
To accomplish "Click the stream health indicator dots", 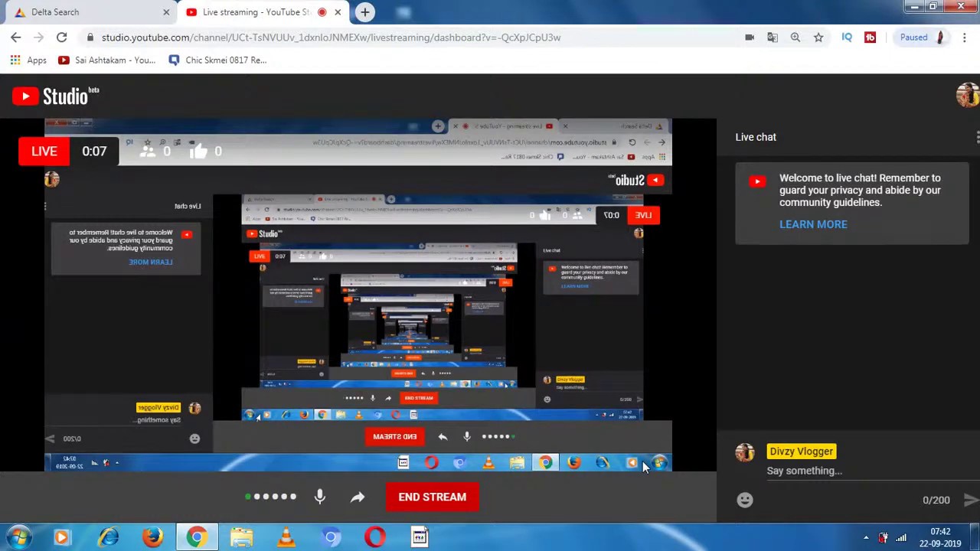I will point(270,497).
